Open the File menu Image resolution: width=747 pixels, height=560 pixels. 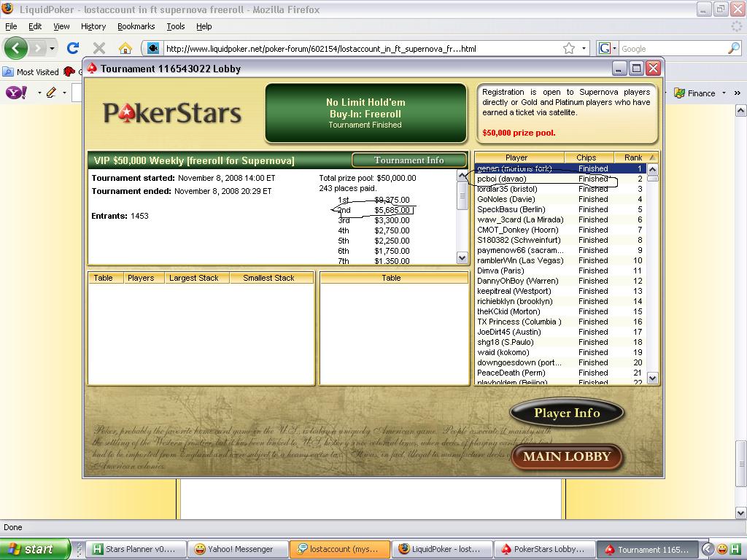click(11, 27)
